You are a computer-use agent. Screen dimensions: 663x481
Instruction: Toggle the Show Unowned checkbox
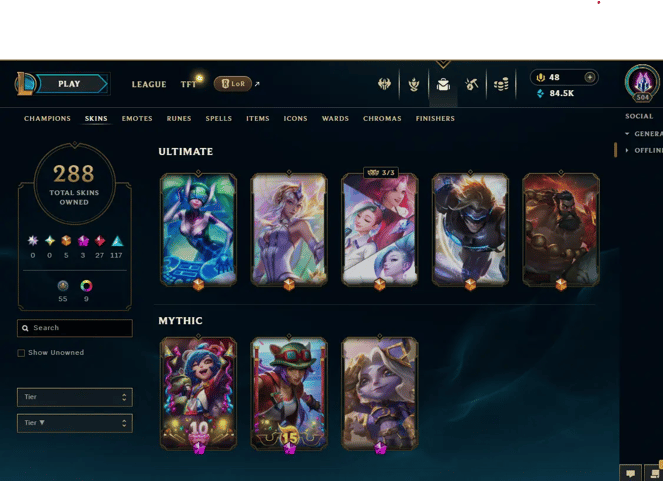pyautogui.click(x=21, y=353)
